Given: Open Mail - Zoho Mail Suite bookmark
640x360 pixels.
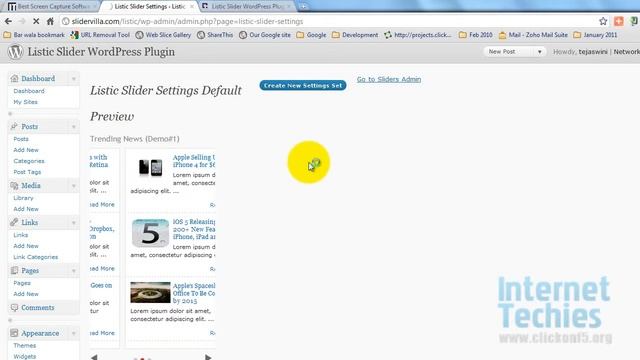Looking at the screenshot, I should (533, 35).
